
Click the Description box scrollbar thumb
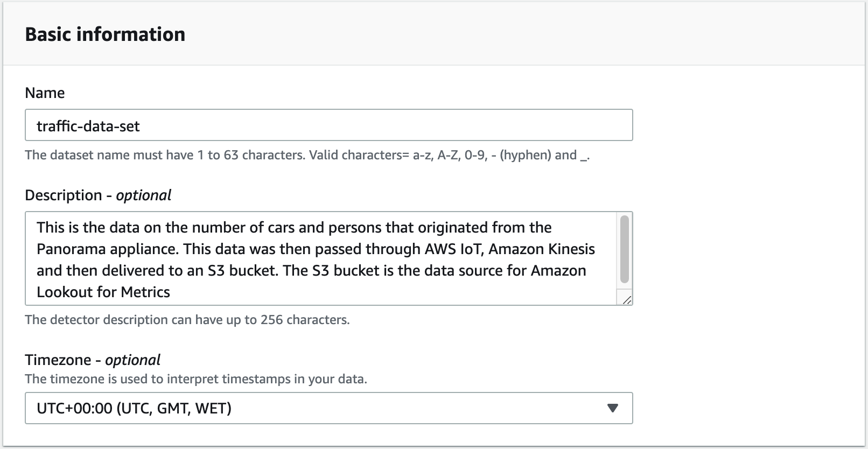pos(625,249)
